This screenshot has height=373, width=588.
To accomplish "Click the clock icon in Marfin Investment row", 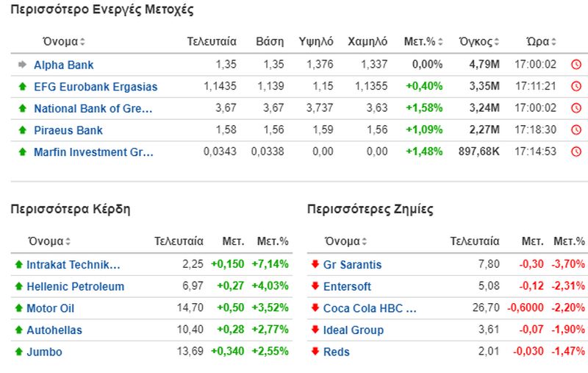I will (x=576, y=152).
